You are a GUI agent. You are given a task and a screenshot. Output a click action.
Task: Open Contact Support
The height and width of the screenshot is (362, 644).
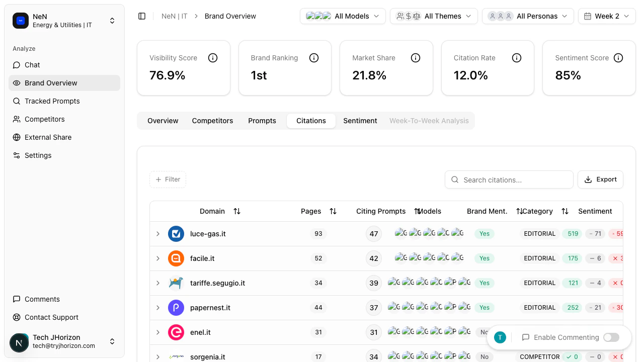pos(51,317)
